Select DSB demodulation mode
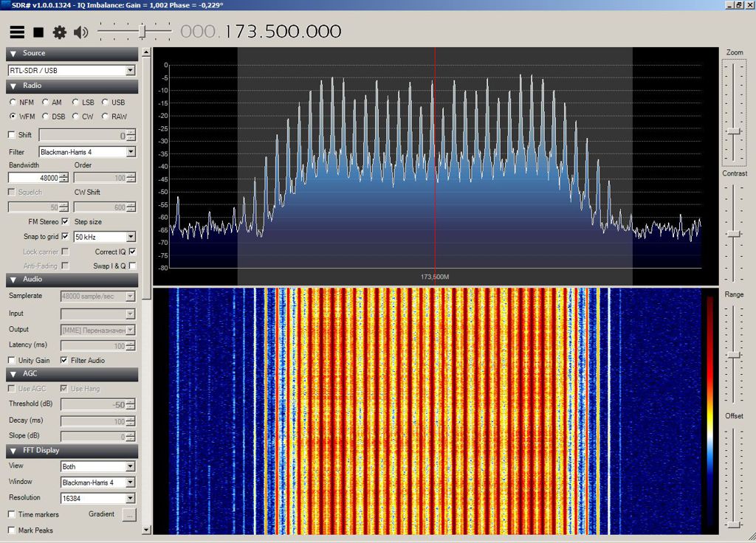This screenshot has height=543, width=756. [x=45, y=116]
